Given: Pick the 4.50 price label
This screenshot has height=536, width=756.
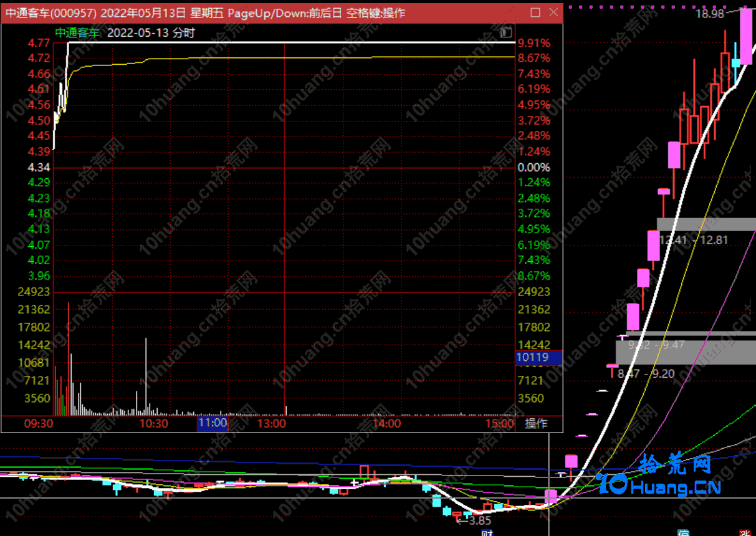Looking at the screenshot, I should 39,120.
